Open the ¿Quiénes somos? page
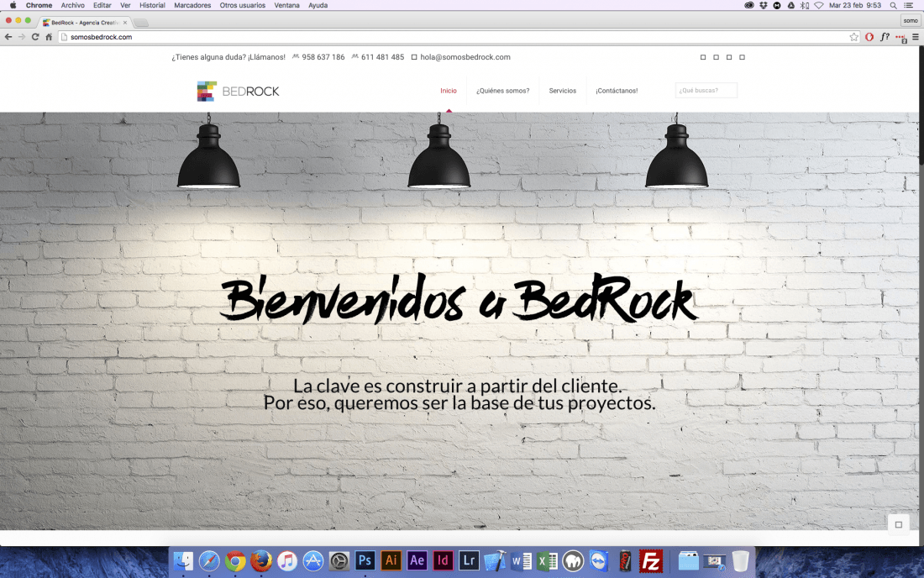 click(502, 91)
